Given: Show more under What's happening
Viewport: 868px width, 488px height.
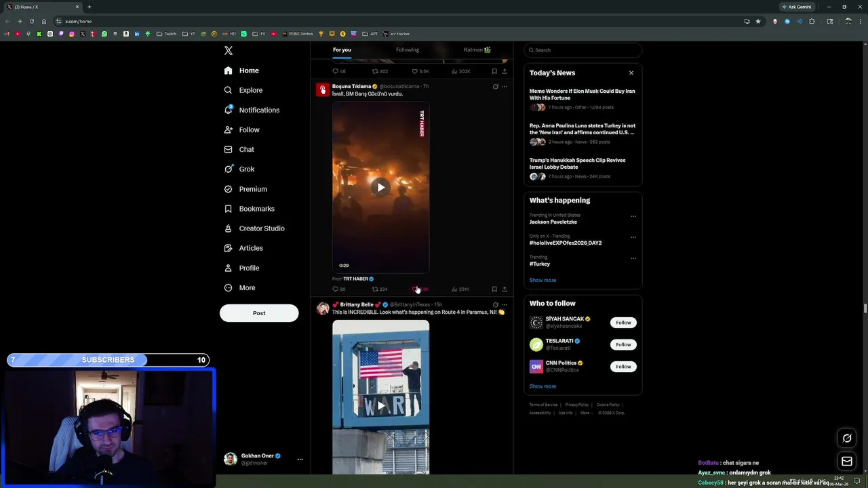Looking at the screenshot, I should (x=542, y=280).
